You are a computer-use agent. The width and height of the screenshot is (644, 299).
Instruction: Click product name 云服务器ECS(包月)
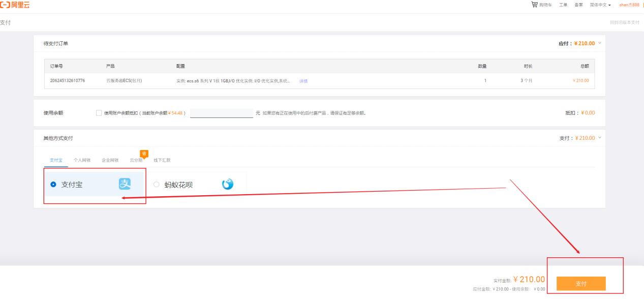click(x=124, y=80)
